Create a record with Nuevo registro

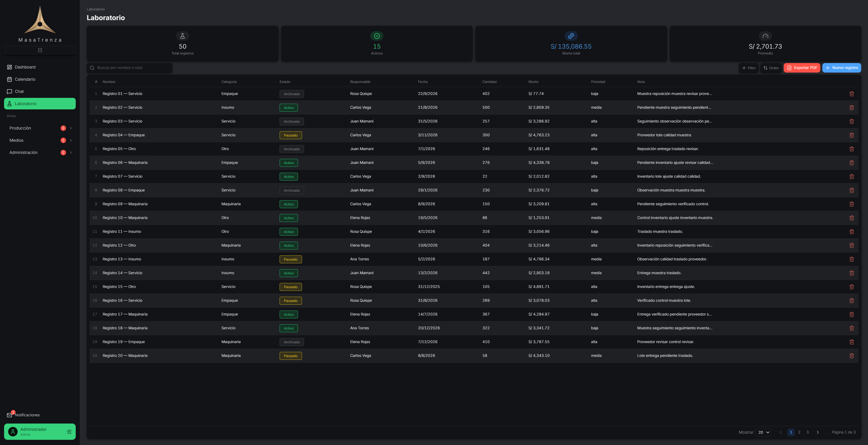pyautogui.click(x=841, y=68)
